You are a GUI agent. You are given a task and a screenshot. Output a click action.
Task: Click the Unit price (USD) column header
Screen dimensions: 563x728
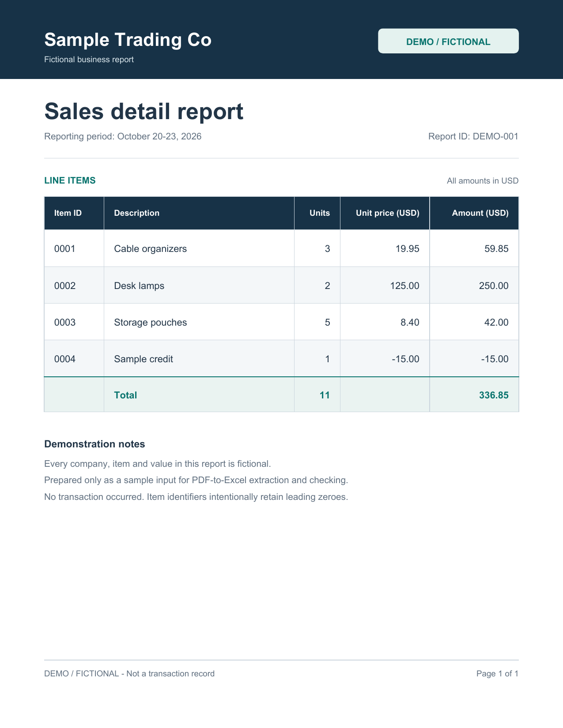(x=385, y=213)
